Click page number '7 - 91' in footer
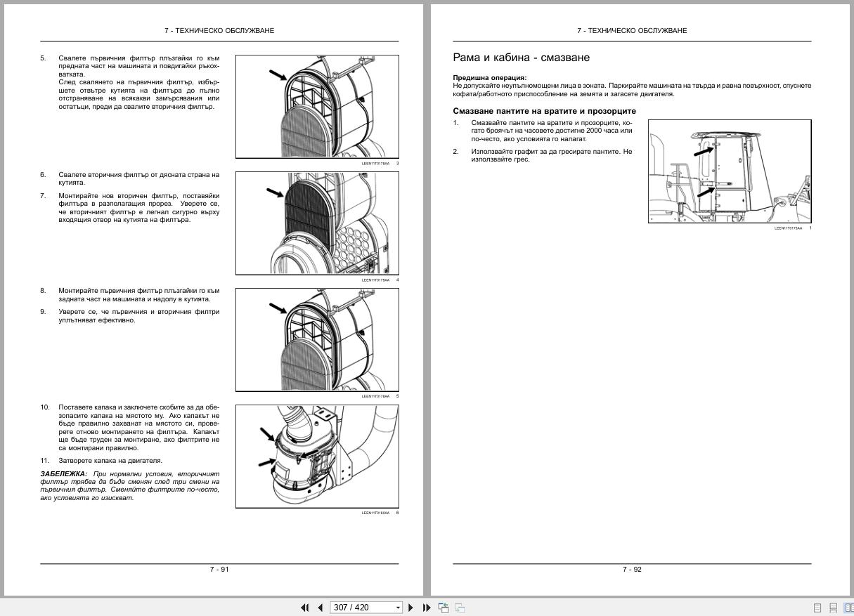Viewport: 854px width, 616px height. 219,569
